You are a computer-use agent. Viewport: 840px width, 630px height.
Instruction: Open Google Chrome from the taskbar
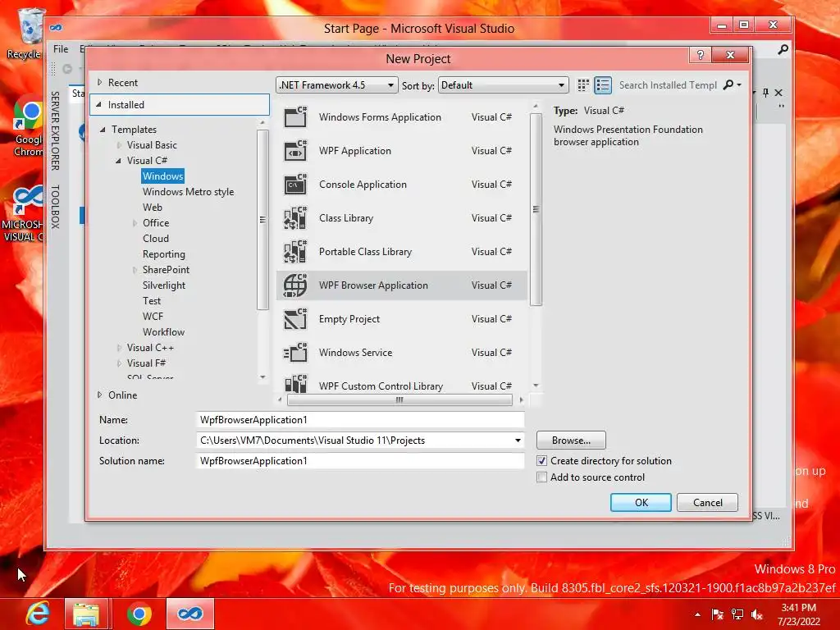[x=139, y=614]
